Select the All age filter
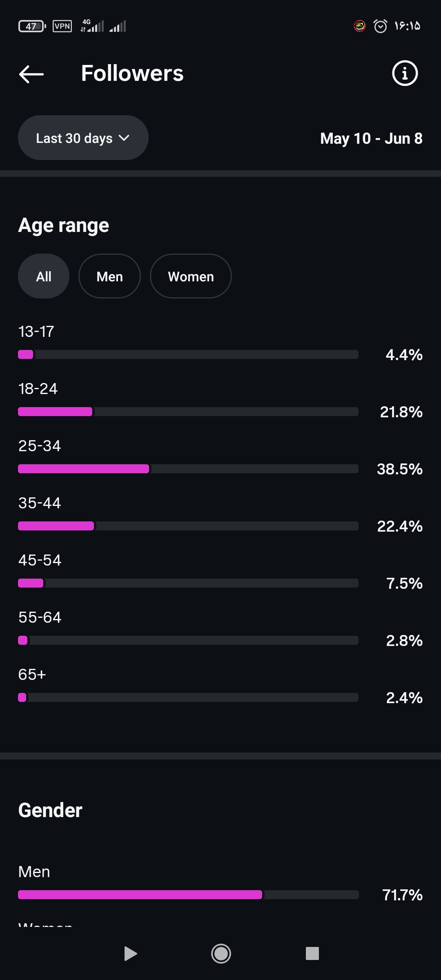 click(x=44, y=276)
